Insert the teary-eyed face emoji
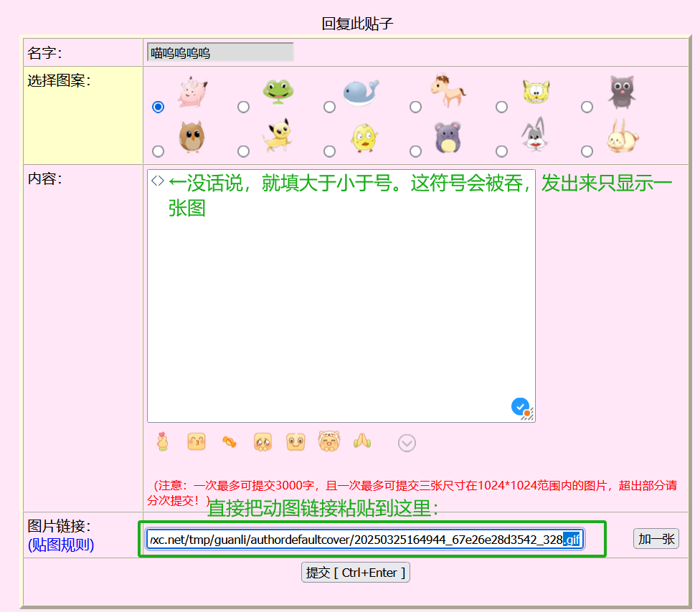The height and width of the screenshot is (612, 700). pyautogui.click(x=262, y=442)
